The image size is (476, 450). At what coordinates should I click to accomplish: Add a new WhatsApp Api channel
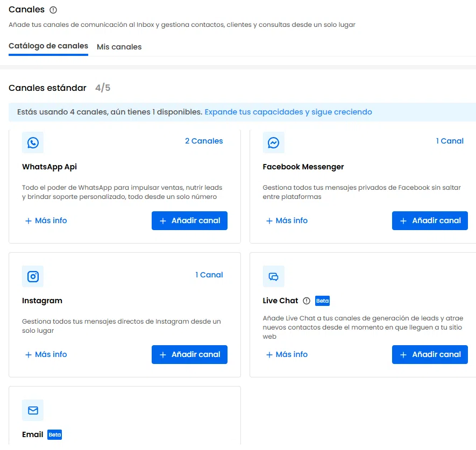point(189,220)
